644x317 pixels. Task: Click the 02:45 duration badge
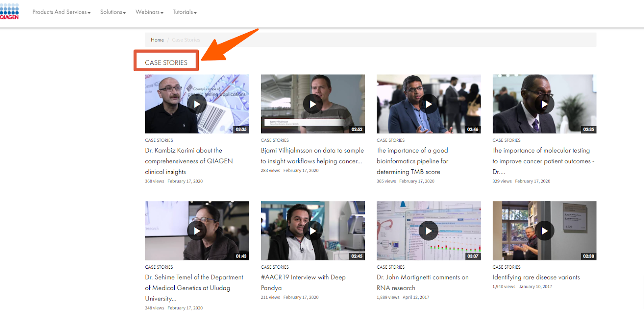pyautogui.click(x=357, y=256)
